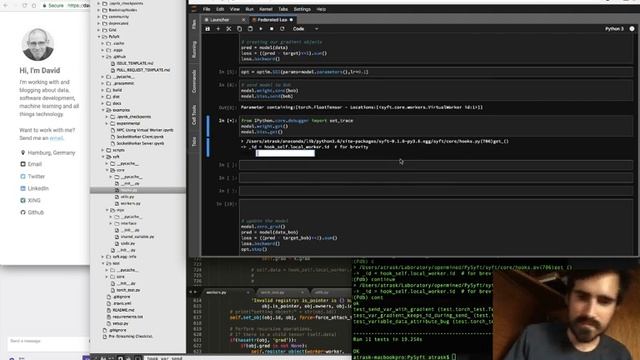Open the Tabs menu in JupyterLab
The image size is (640, 360).
[x=283, y=9]
